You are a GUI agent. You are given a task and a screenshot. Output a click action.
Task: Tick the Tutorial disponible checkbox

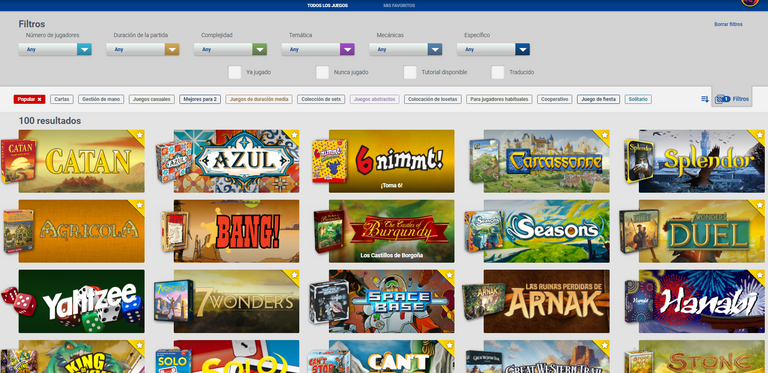(410, 72)
